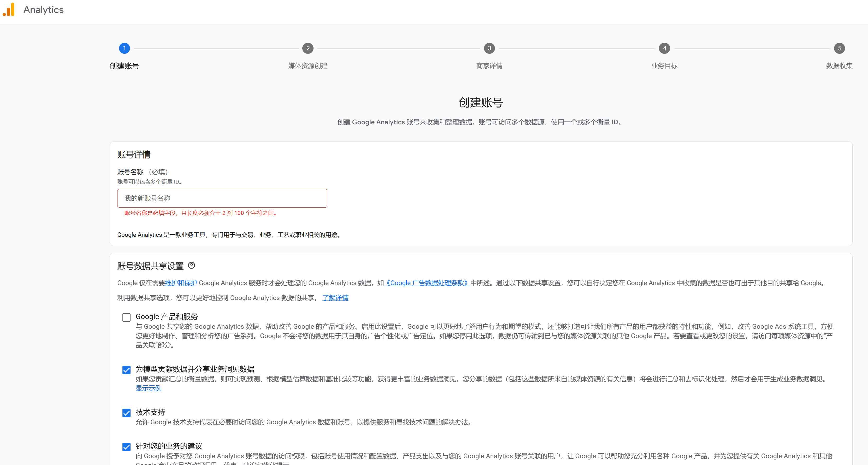Click the 技术支持 option title
Viewport: 868px width, 465px height.
150,412
